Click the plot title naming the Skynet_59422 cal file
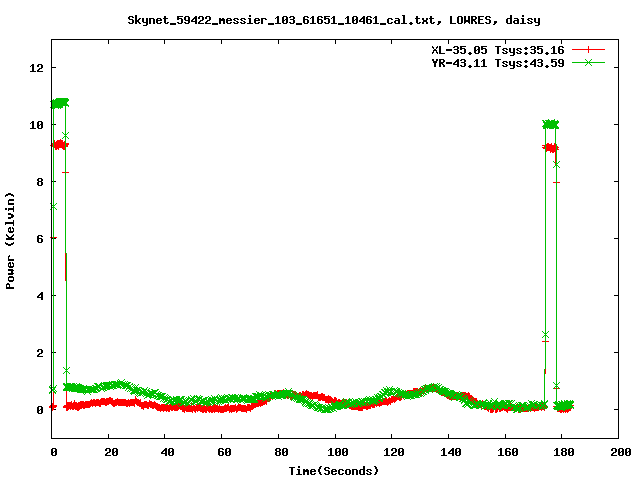640x480 pixels. [334, 20]
